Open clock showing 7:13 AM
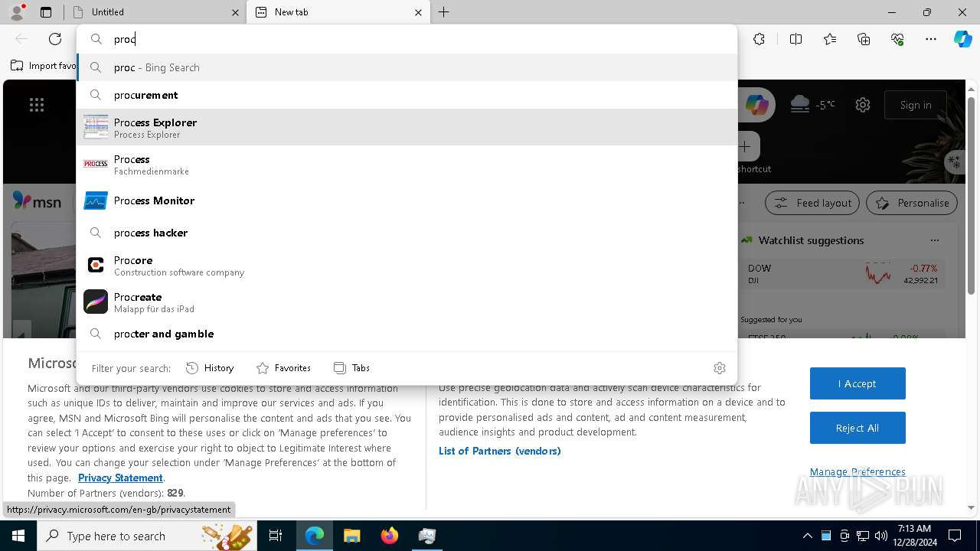Image resolution: width=980 pixels, height=551 pixels. click(x=913, y=536)
